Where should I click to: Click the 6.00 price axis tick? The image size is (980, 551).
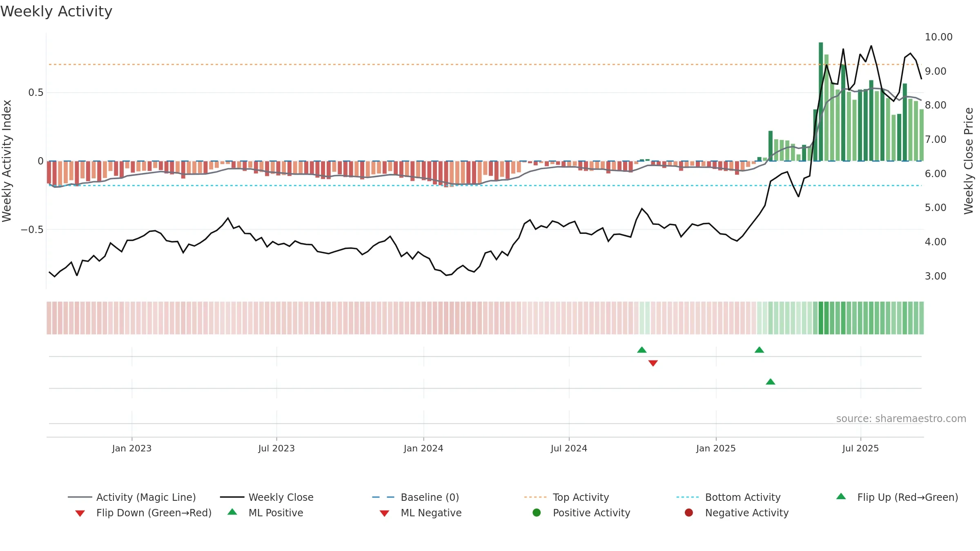tap(935, 174)
